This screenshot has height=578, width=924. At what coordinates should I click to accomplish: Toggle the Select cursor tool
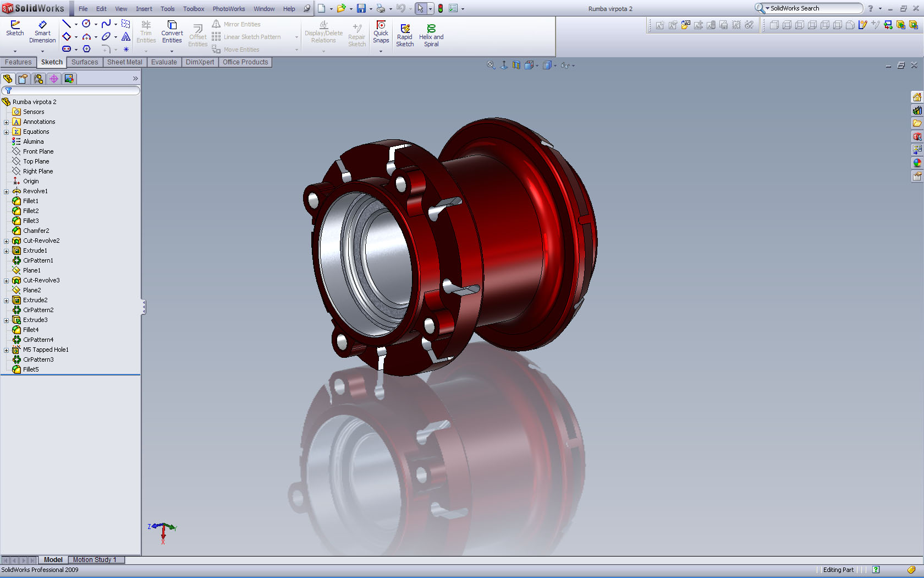point(421,8)
